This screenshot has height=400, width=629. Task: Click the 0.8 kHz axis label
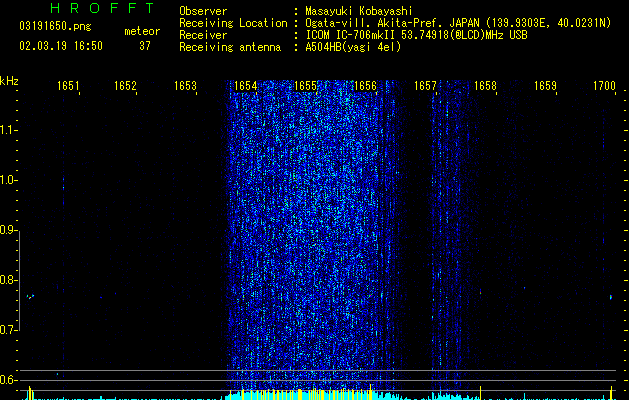pyautogui.click(x=7, y=280)
